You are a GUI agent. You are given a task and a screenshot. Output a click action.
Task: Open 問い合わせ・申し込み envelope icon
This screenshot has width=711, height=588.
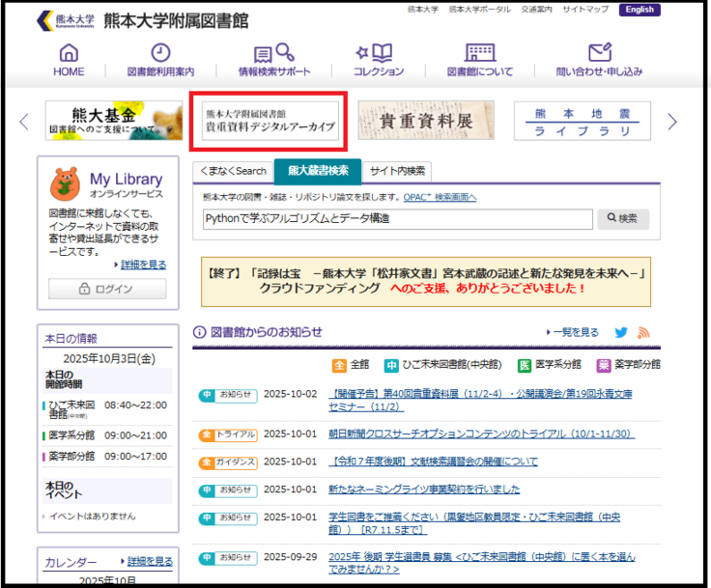(x=599, y=53)
